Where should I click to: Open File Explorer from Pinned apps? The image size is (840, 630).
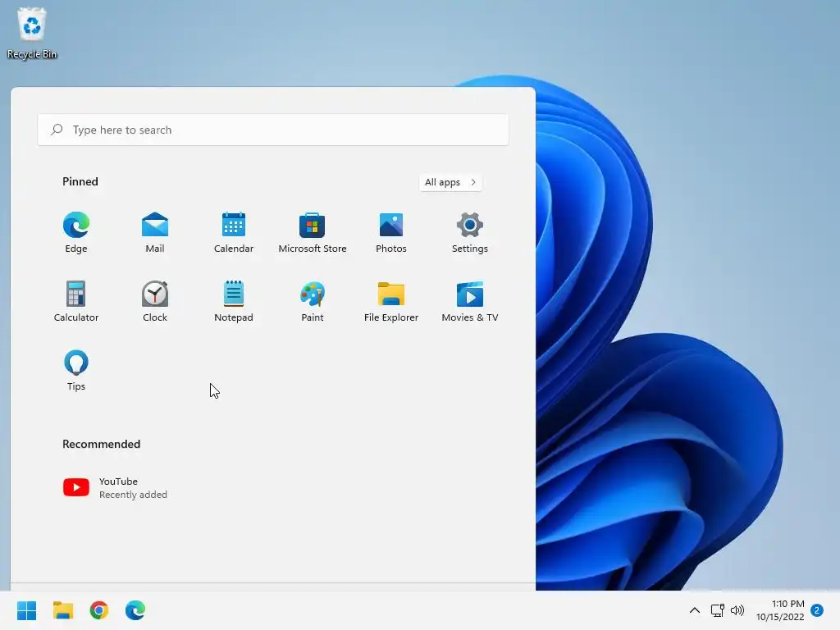[x=391, y=301]
